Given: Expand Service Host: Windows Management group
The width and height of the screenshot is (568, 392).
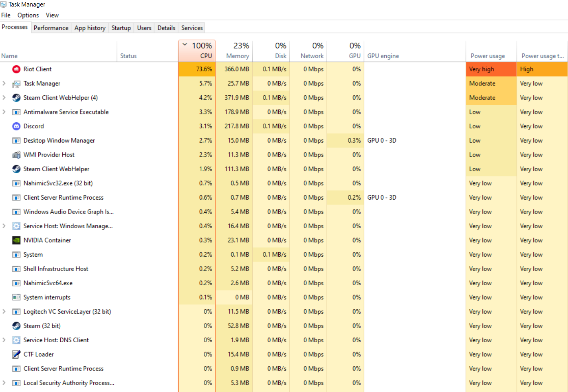Looking at the screenshot, I should (x=4, y=226).
